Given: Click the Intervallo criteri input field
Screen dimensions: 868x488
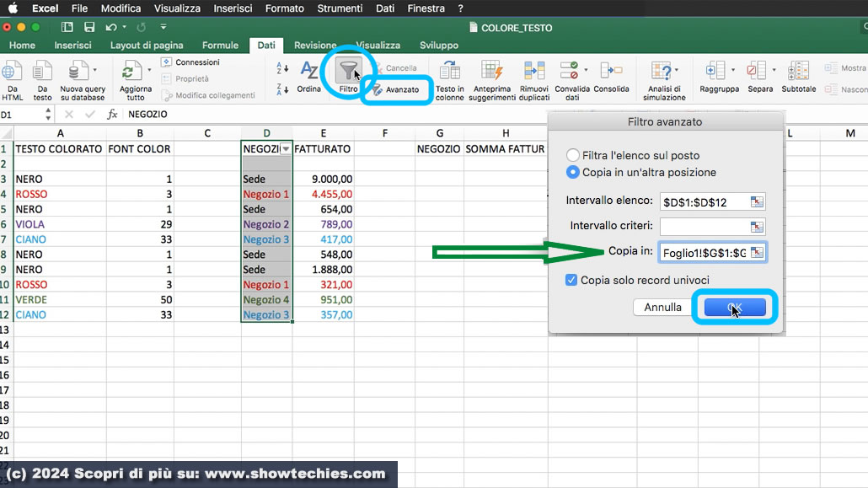Looking at the screenshot, I should (704, 227).
